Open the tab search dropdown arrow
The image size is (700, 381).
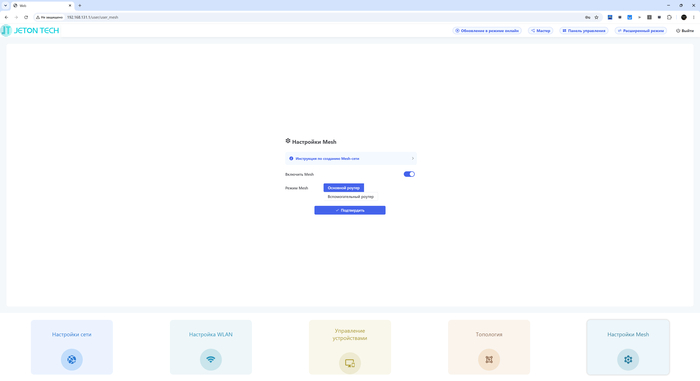pos(5,5)
